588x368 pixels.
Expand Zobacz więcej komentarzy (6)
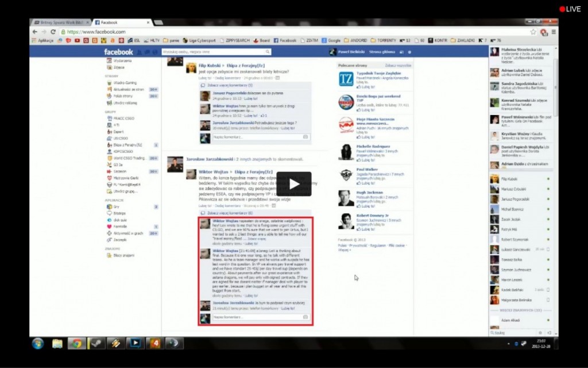click(230, 213)
